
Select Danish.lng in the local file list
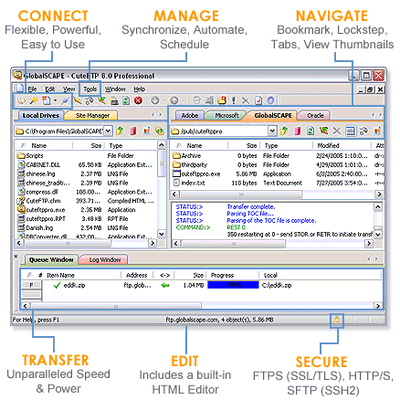pyautogui.click(x=35, y=228)
